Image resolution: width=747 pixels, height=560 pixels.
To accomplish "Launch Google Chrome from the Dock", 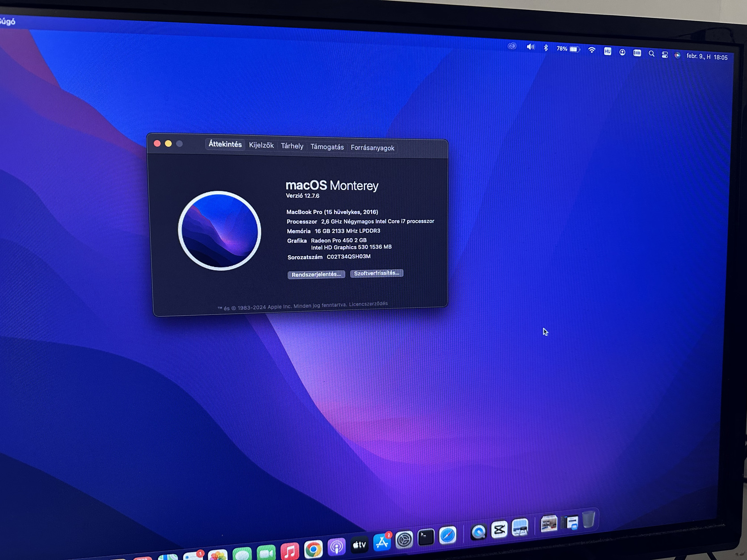I will 313,549.
